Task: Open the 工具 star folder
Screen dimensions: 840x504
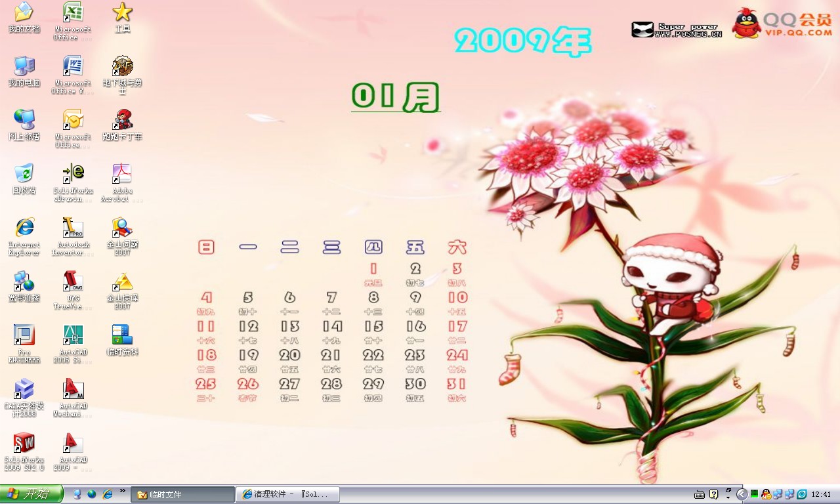Action: click(122, 18)
